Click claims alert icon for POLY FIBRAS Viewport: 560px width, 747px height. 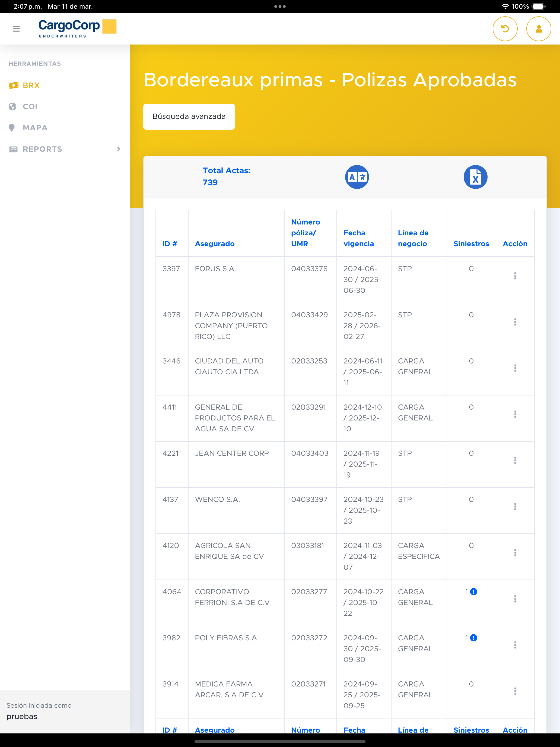click(x=474, y=638)
